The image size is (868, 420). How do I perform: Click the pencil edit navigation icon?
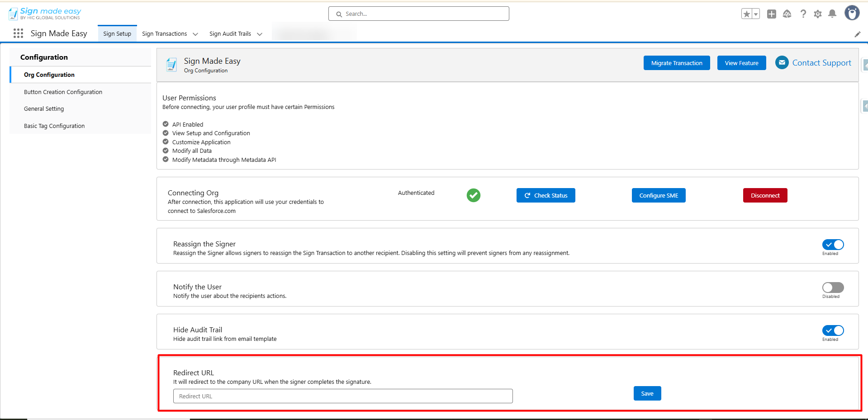(857, 34)
